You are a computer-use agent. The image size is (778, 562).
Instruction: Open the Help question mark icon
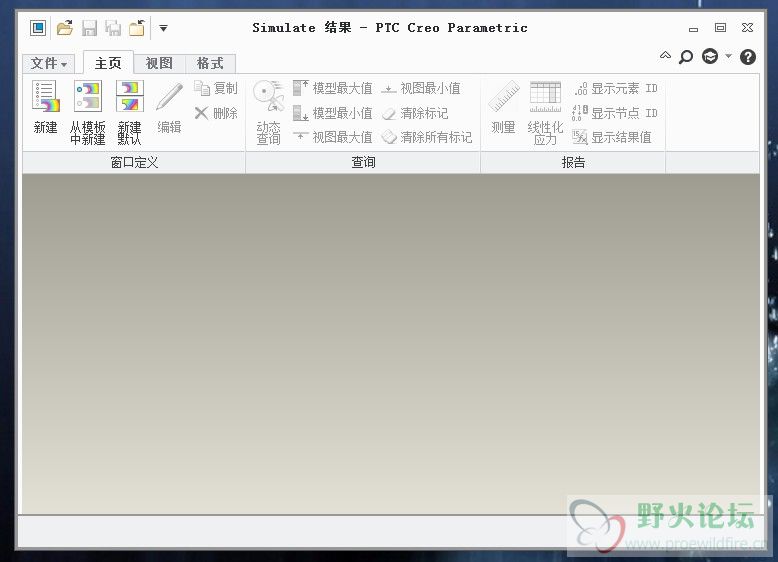[748, 57]
